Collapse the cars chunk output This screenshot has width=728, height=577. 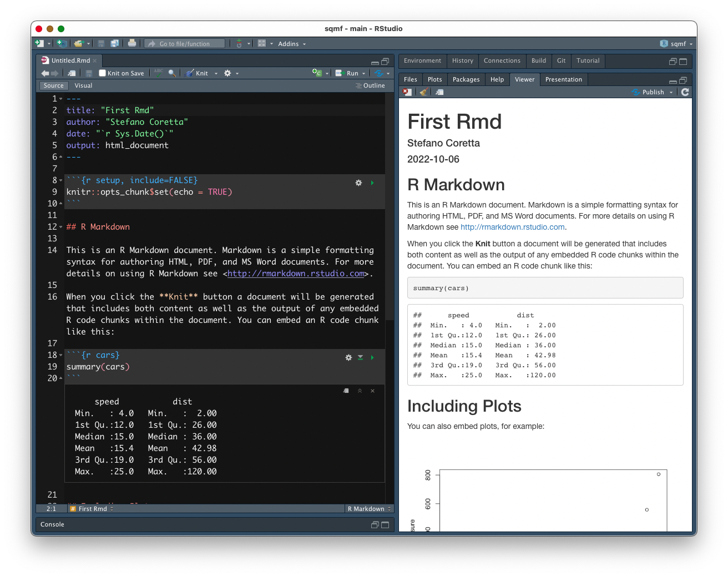360,391
